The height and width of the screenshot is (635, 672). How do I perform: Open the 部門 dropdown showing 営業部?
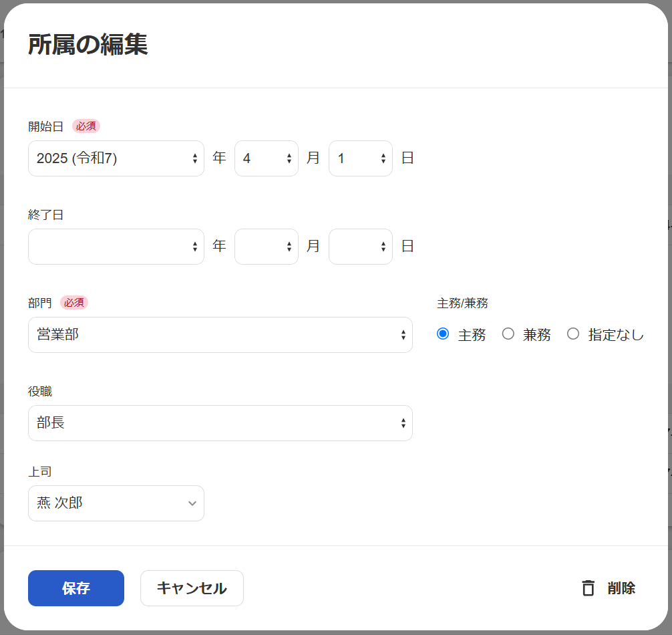pyautogui.click(x=220, y=335)
